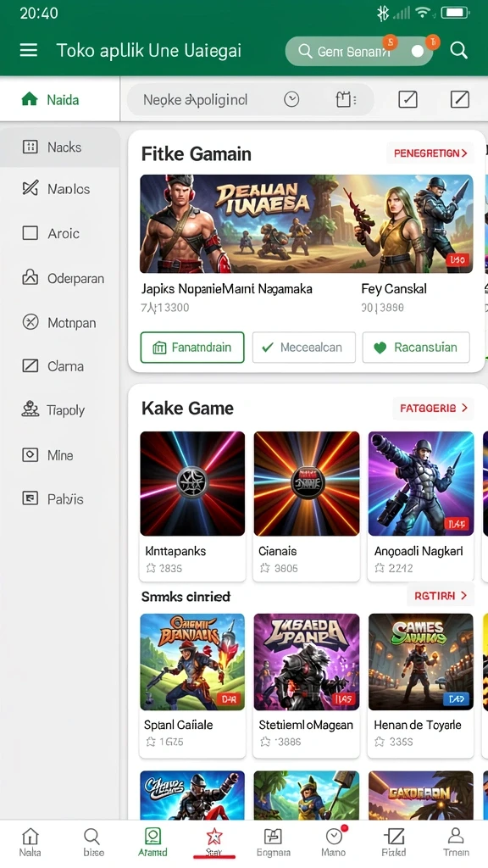Expand FATAGERIE link in Kake Game
Screen dimensions: 488x868
(x=433, y=408)
